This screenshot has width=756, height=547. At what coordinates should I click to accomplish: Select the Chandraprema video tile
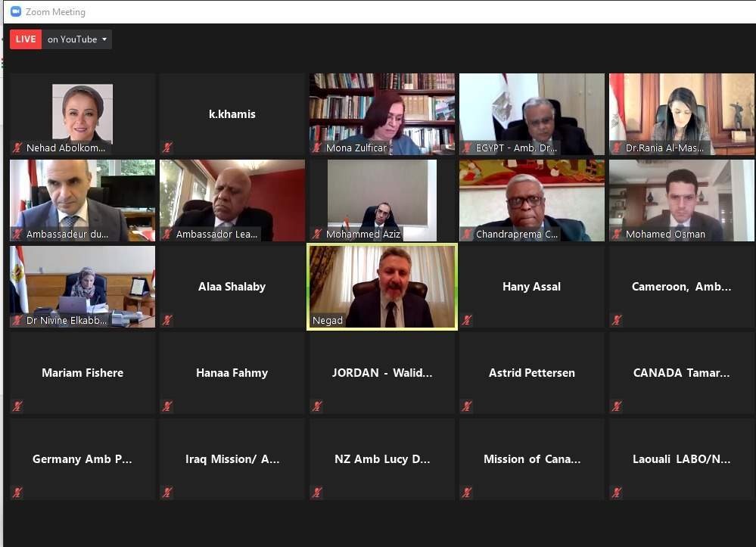tap(532, 200)
